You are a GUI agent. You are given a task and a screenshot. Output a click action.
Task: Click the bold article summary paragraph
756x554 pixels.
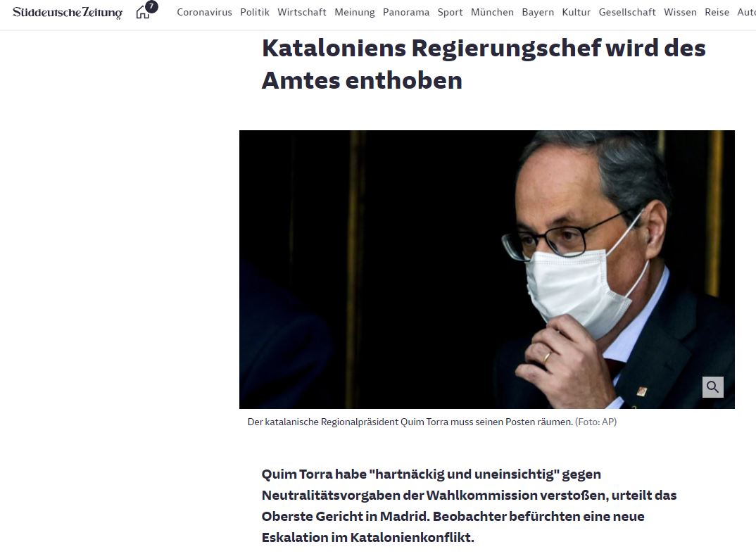tap(469, 506)
